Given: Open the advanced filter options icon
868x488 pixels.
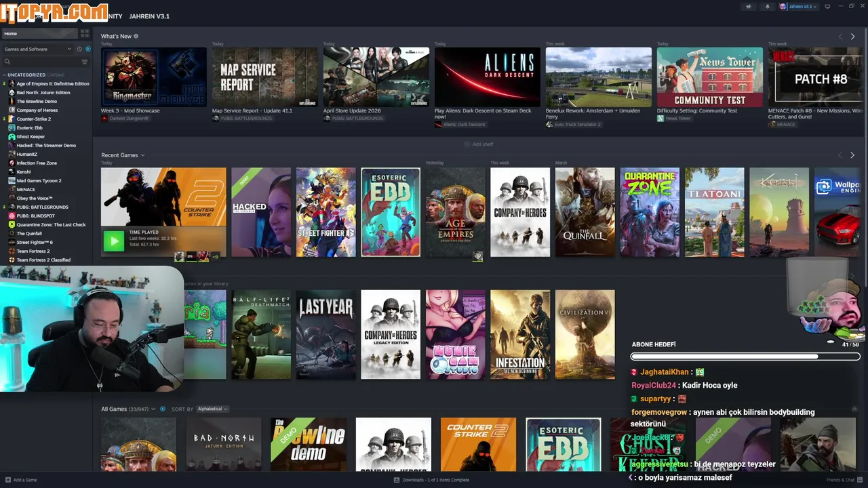Looking at the screenshot, I should pos(85,62).
